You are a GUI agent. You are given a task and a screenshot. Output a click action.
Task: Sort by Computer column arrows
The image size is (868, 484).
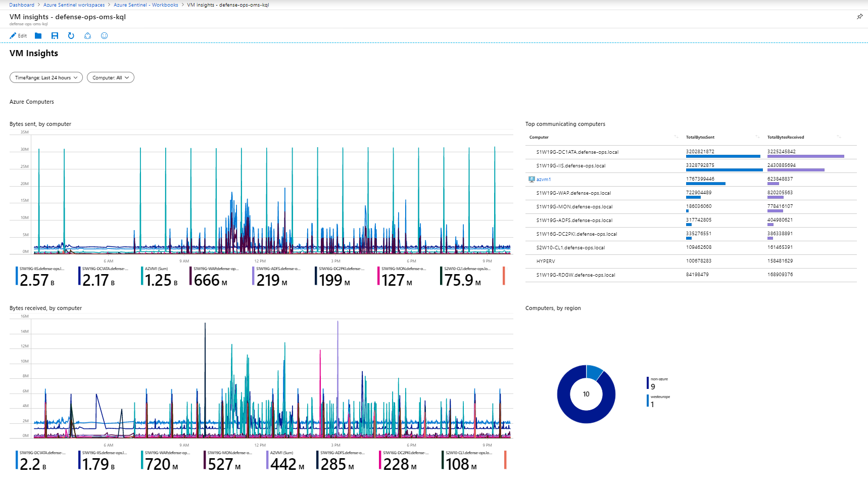tap(676, 137)
